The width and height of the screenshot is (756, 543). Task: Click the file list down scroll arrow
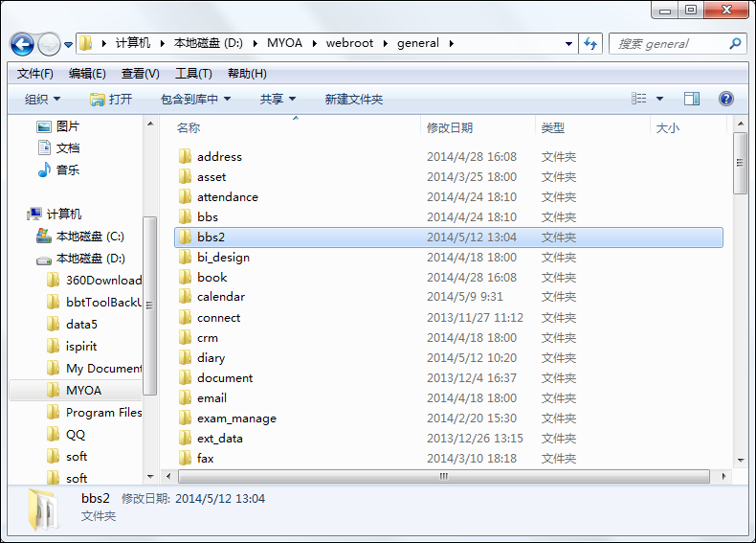740,460
